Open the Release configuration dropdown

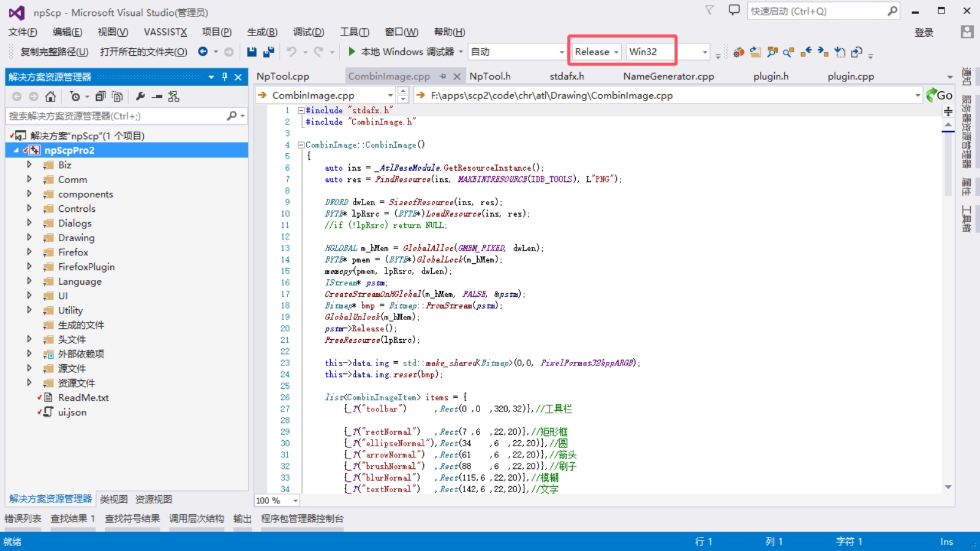597,52
